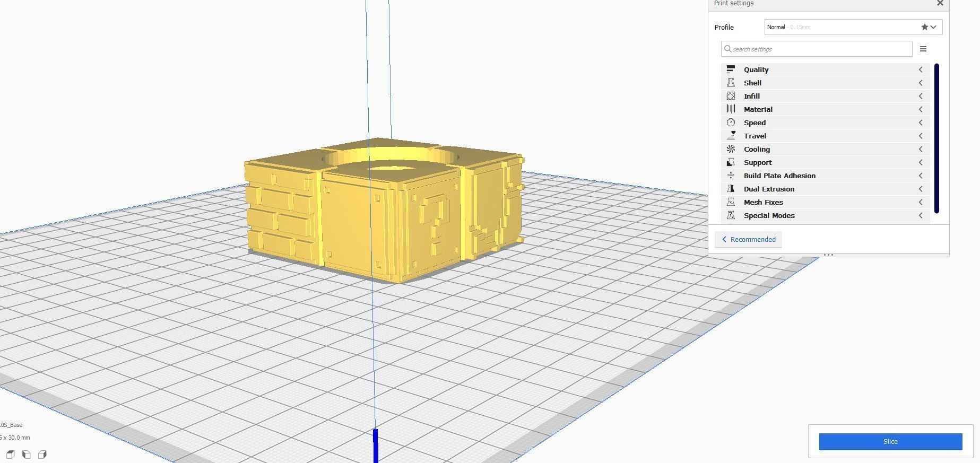
Task: Click the Dual Extrusion icon
Action: coord(731,189)
